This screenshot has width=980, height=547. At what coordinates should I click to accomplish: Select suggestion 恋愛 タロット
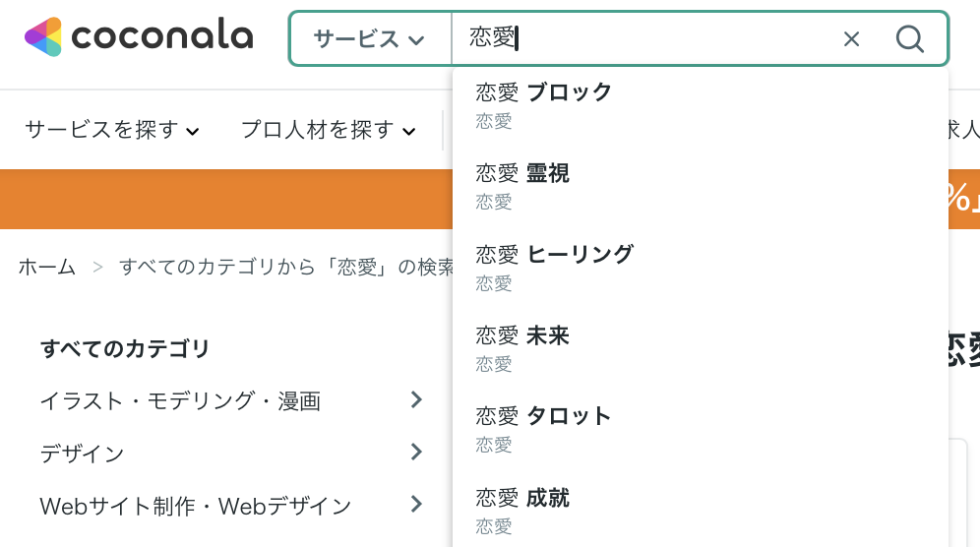tap(543, 427)
